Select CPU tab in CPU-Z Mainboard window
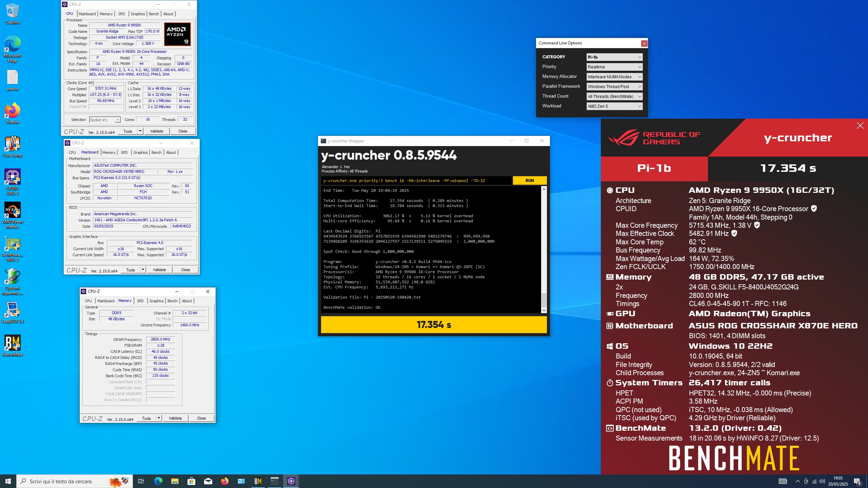Image resolution: width=868 pixels, height=488 pixels. coord(72,152)
